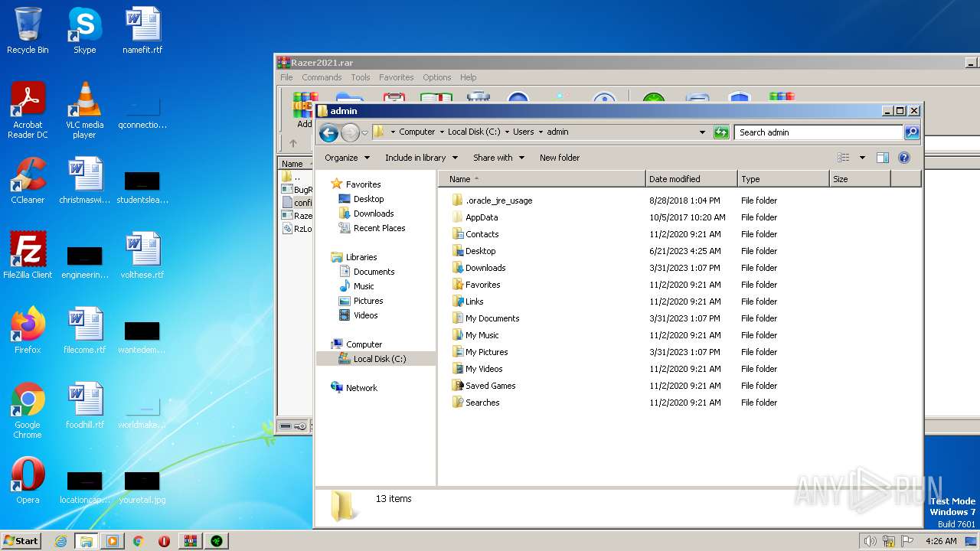Switch to WinRAR via taskbar icon
Viewport: 980px width, 551px height.
click(x=190, y=541)
